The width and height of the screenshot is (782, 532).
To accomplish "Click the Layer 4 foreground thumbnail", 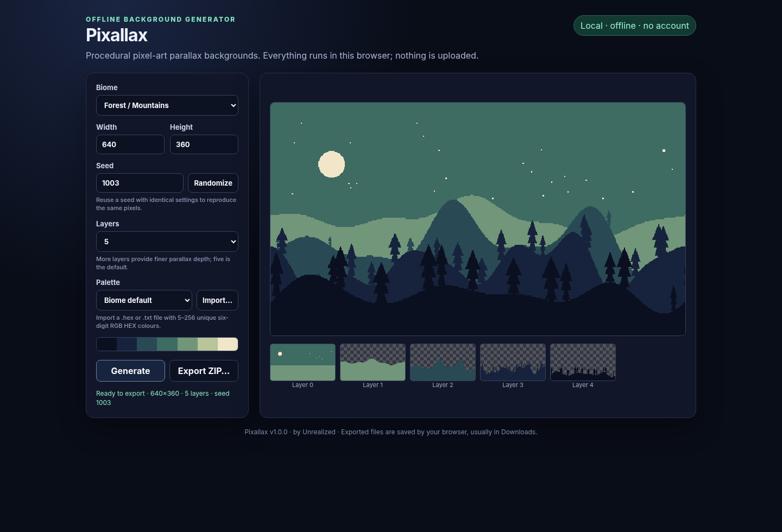I will [x=583, y=362].
